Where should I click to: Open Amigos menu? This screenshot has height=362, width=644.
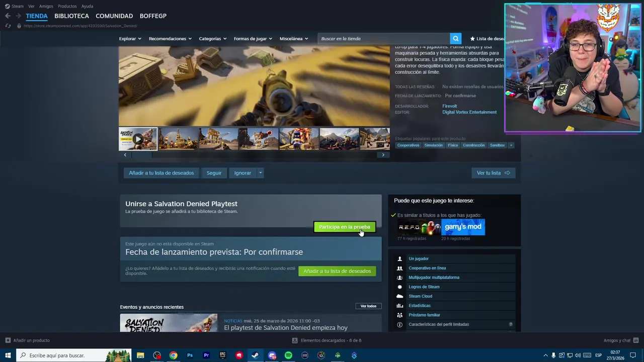coord(46,7)
